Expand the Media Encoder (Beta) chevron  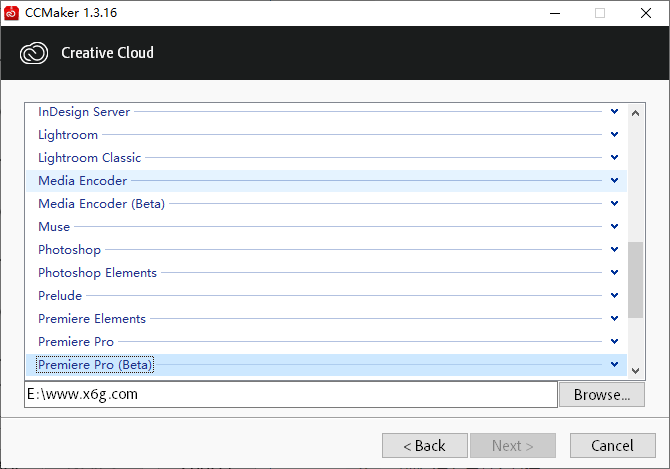(x=614, y=204)
